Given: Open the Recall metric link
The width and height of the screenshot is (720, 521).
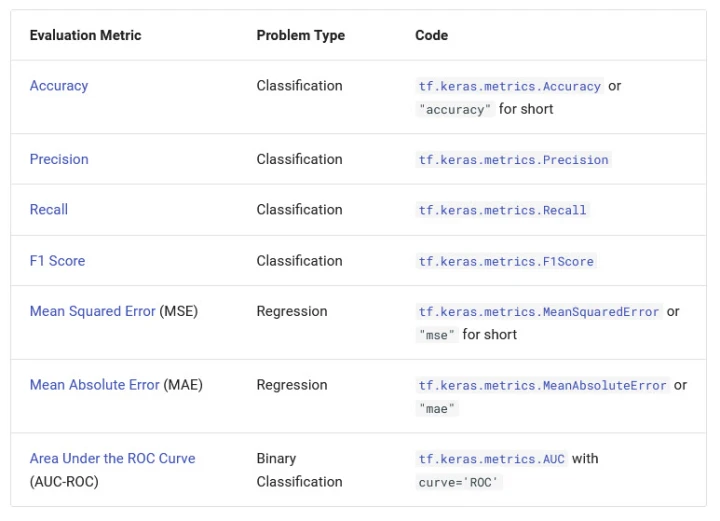Looking at the screenshot, I should pyautogui.click(x=49, y=210).
